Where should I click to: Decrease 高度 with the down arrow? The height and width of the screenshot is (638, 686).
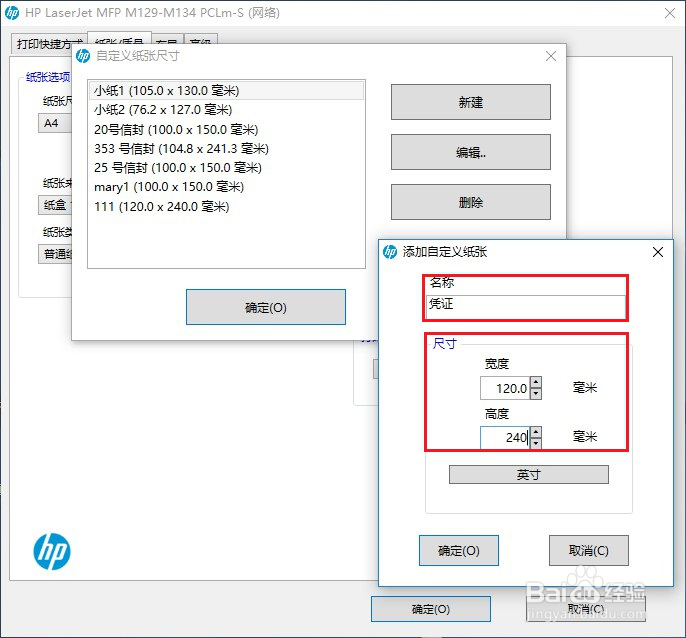pyautogui.click(x=536, y=443)
